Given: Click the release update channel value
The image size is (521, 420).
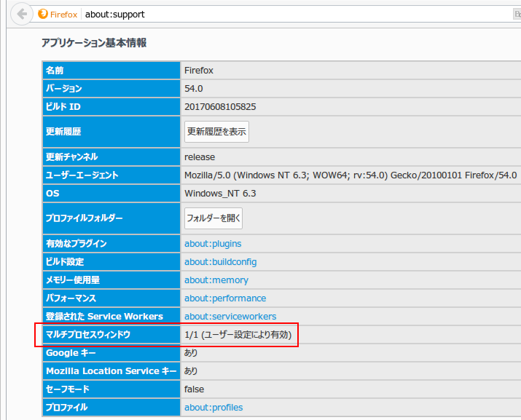Looking at the screenshot, I should 200,157.
